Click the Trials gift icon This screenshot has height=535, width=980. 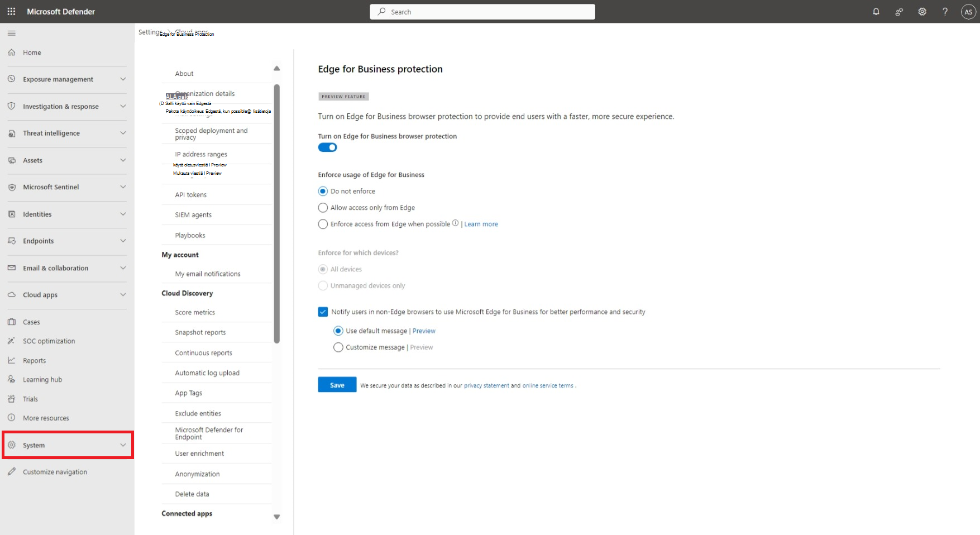[x=11, y=399]
